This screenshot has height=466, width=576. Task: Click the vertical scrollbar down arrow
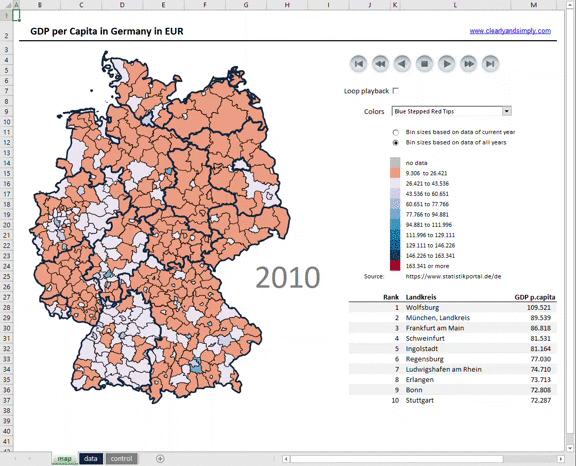[x=570, y=448]
